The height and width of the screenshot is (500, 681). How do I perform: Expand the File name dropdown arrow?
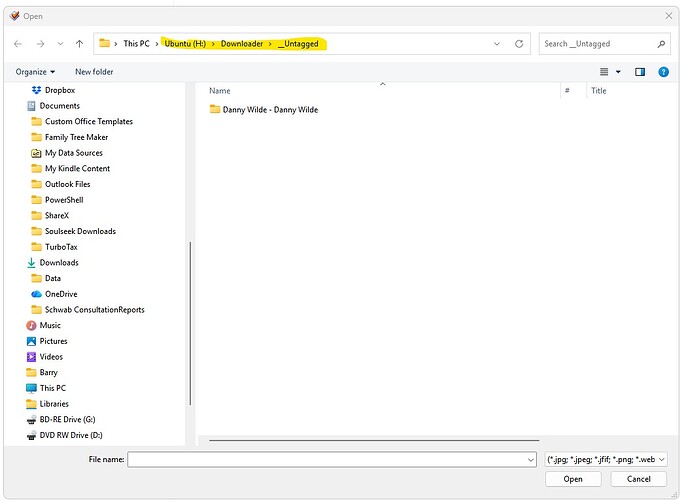pyautogui.click(x=531, y=459)
